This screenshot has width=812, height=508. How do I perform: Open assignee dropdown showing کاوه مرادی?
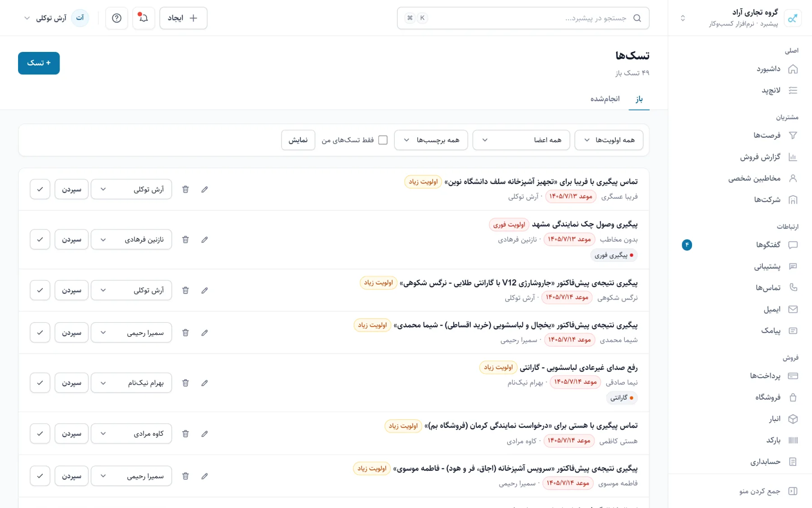pos(131,433)
